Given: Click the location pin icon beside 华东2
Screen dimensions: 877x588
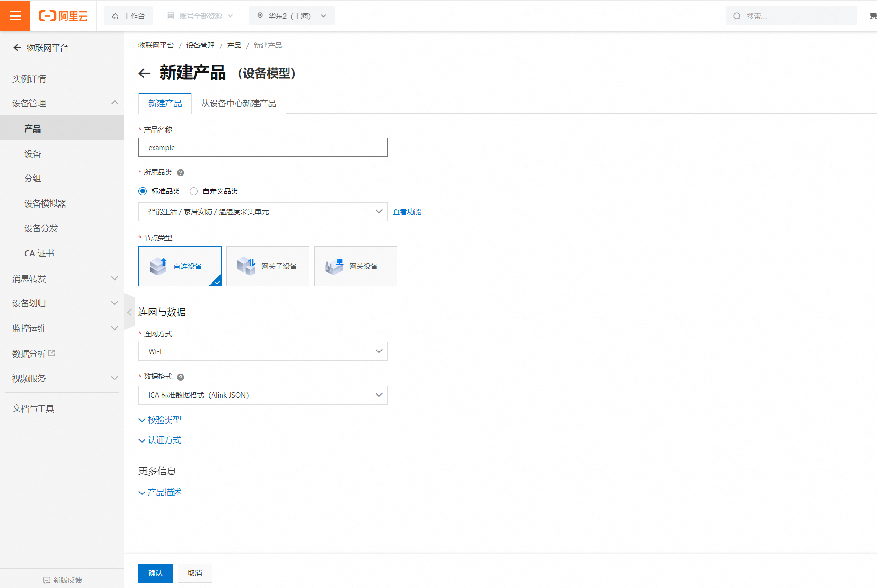Looking at the screenshot, I should [x=260, y=16].
